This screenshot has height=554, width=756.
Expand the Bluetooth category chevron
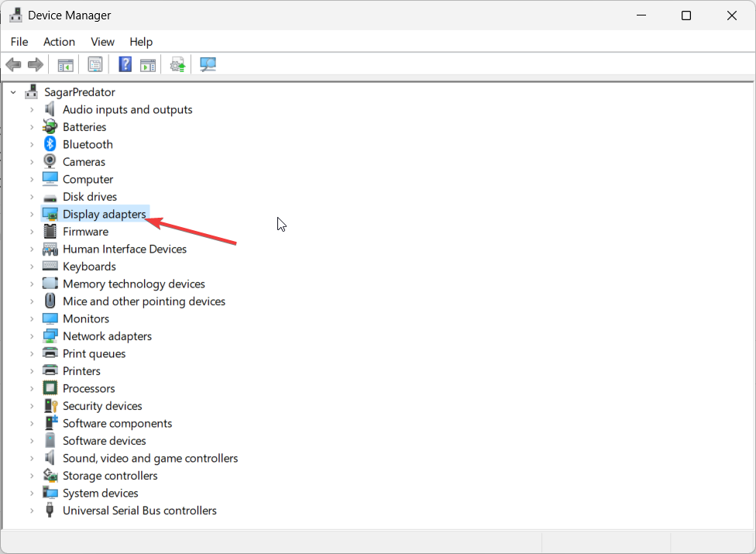click(x=32, y=145)
